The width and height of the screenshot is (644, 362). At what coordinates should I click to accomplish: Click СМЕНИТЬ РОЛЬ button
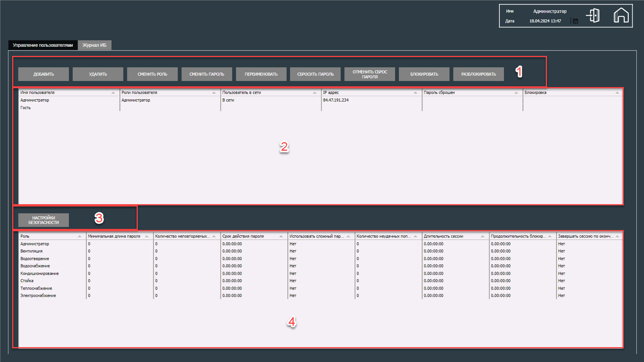click(152, 74)
